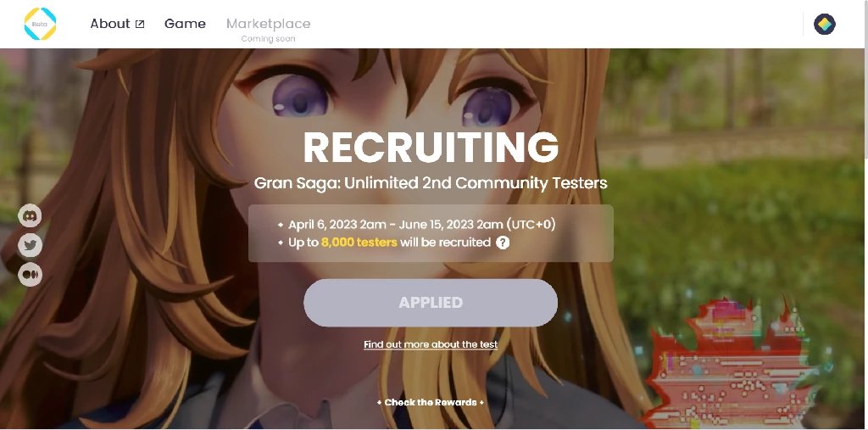Screen dimensions: 868x430
Task: Click the greyed-out APPLIED button
Action: (431, 303)
